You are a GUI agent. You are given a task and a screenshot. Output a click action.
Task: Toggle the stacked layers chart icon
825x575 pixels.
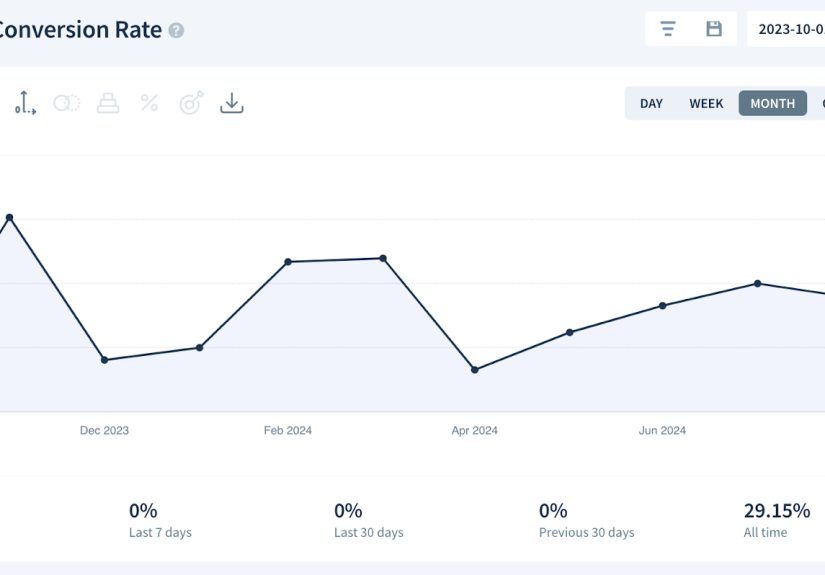point(108,103)
